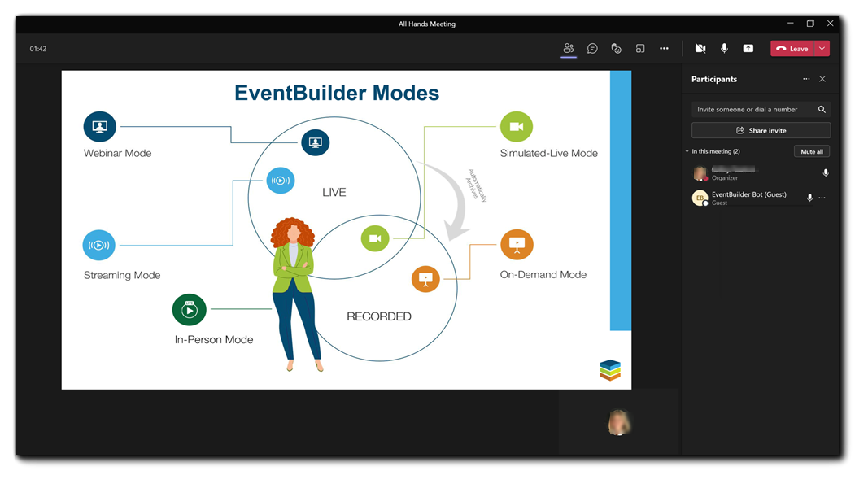Screen dimensions: 868x484
Task: Click the 'LIVE' label in the diagram
Action: pyautogui.click(x=334, y=192)
